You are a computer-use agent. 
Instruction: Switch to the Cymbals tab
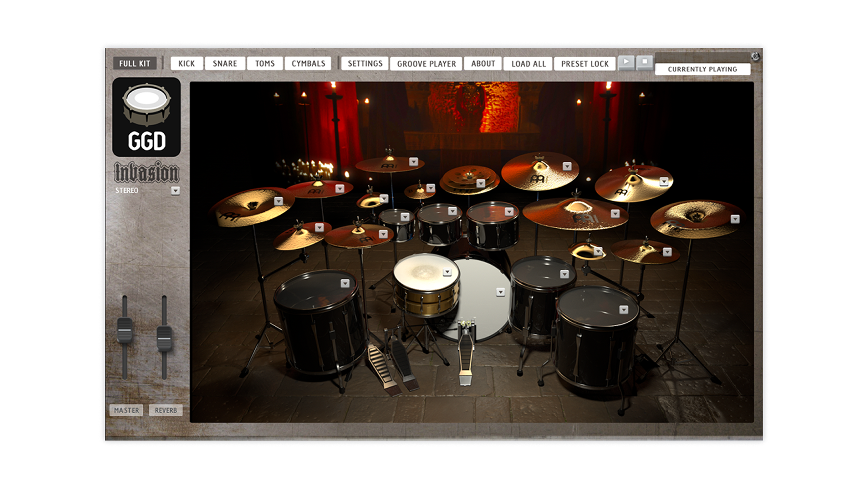click(308, 64)
